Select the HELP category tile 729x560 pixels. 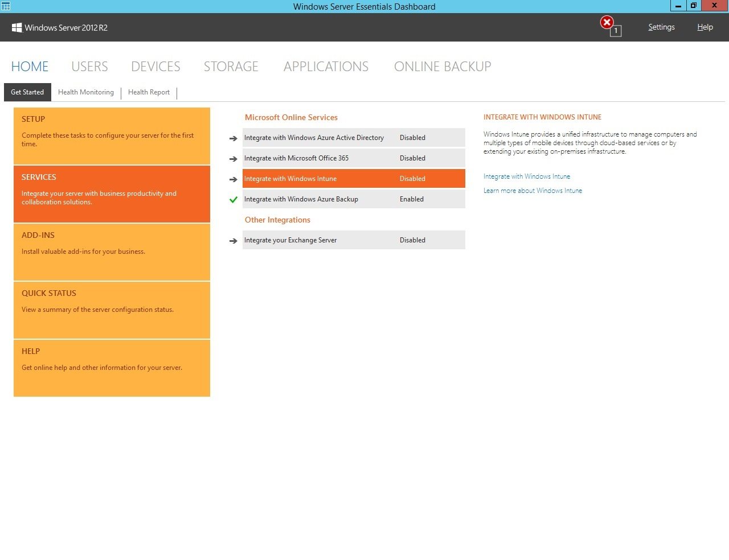112,368
